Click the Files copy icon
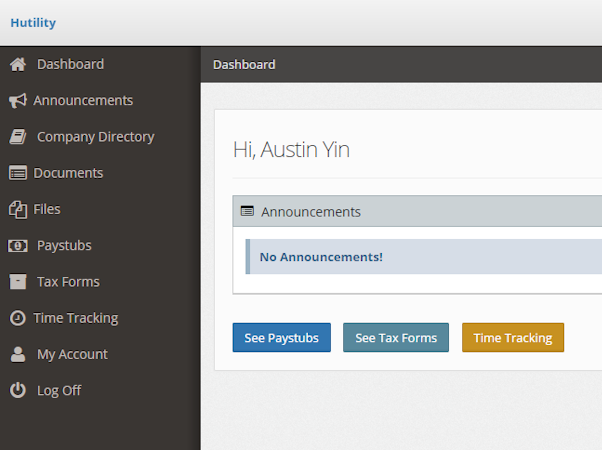Image resolution: width=602 pixels, height=450 pixels. click(x=17, y=209)
